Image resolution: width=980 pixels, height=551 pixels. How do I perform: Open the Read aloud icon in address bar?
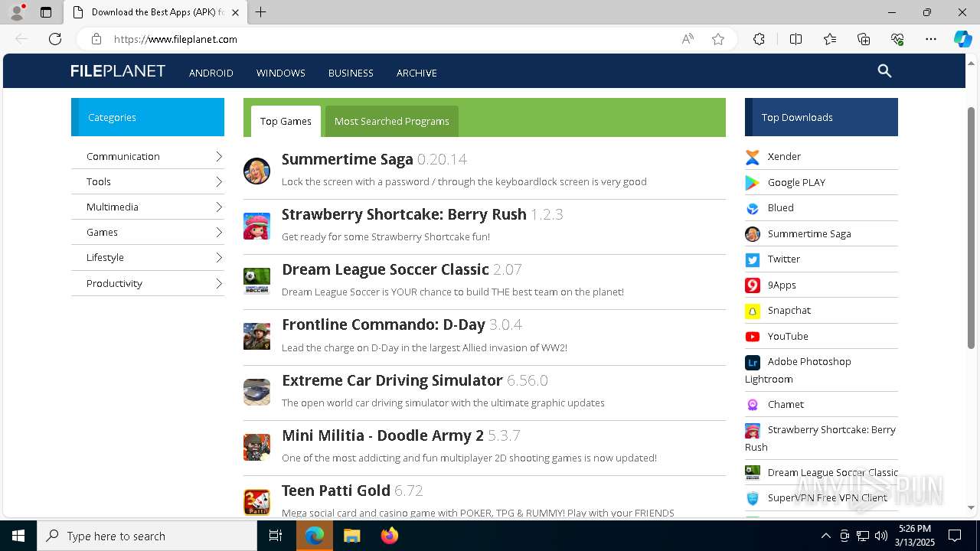pyautogui.click(x=688, y=39)
